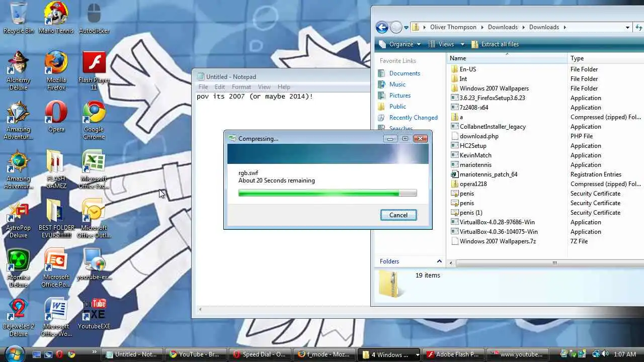The image size is (644, 362).
Task: Sort by the Name column header
Action: [507, 58]
